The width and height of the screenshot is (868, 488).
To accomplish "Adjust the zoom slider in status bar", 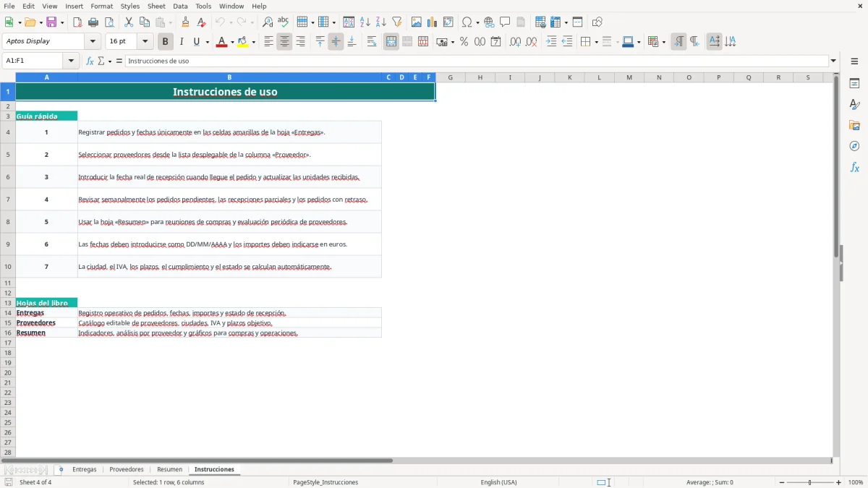I will tap(809, 482).
